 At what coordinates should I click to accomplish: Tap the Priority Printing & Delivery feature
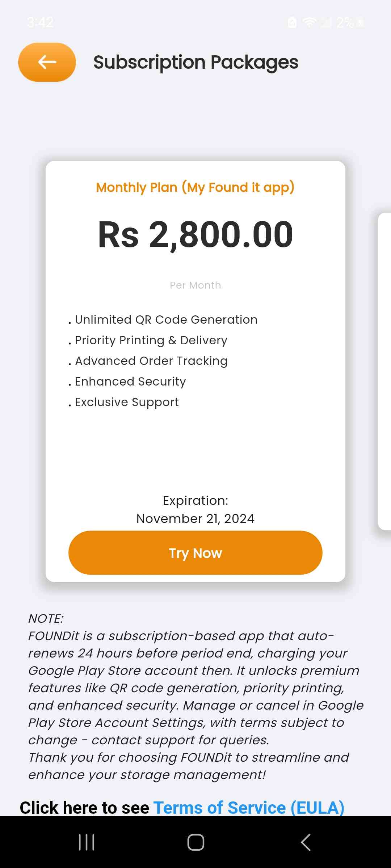[151, 340]
